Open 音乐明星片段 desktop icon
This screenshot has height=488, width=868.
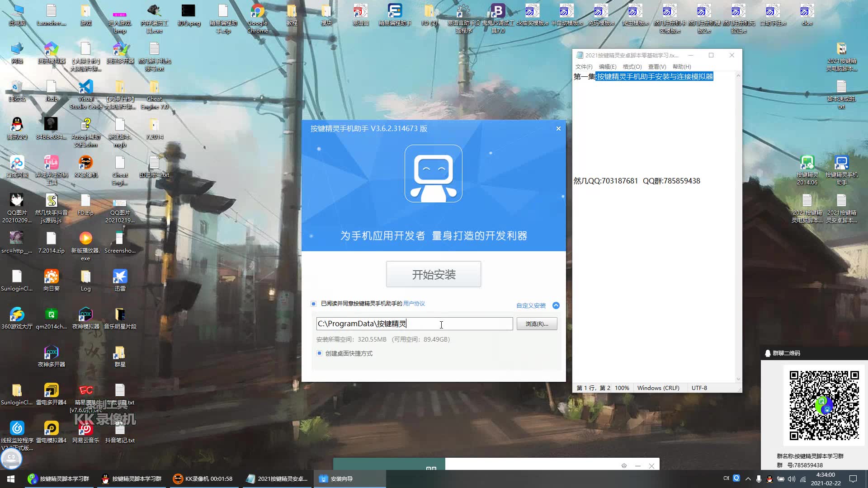click(x=120, y=318)
